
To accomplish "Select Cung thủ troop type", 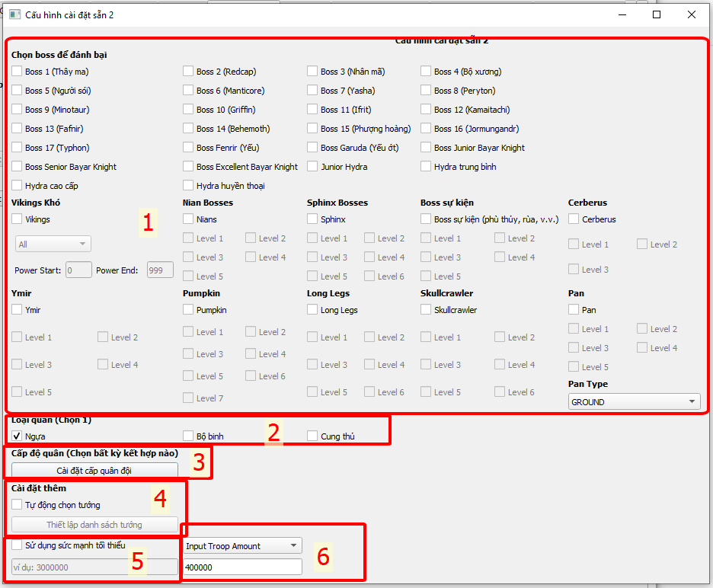I will click(x=312, y=436).
